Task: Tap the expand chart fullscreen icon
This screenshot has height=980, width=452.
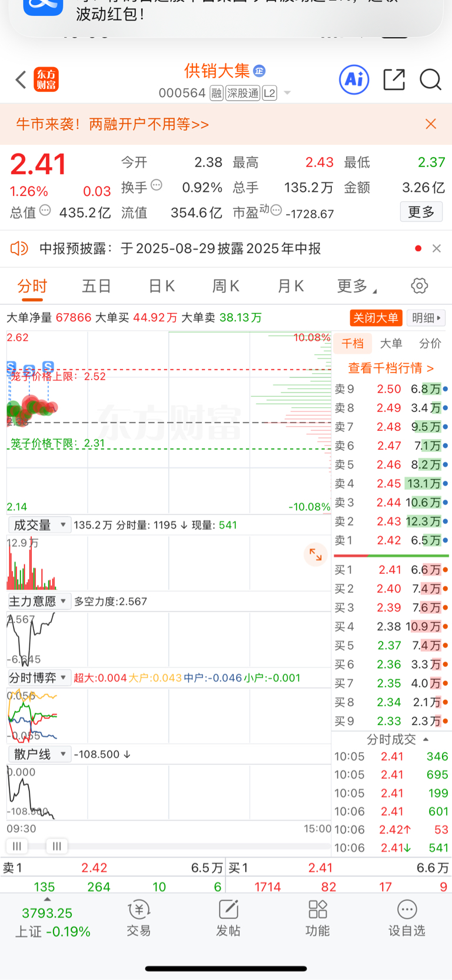Action: 315,554
